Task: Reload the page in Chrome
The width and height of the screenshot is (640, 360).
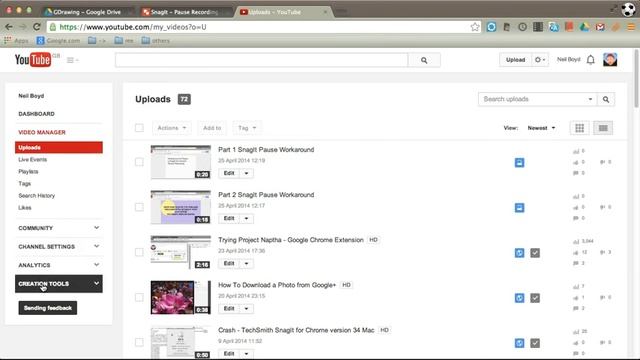Action: (x=37, y=27)
